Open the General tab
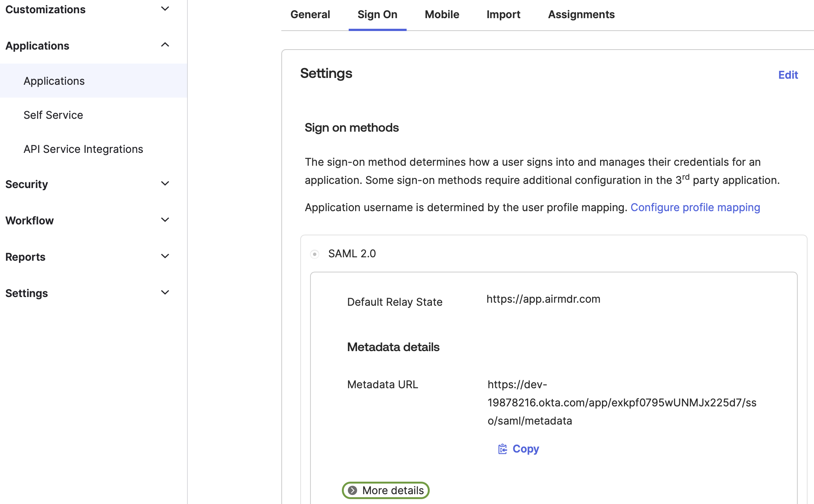Image resolution: width=814 pixels, height=504 pixels. [310, 14]
